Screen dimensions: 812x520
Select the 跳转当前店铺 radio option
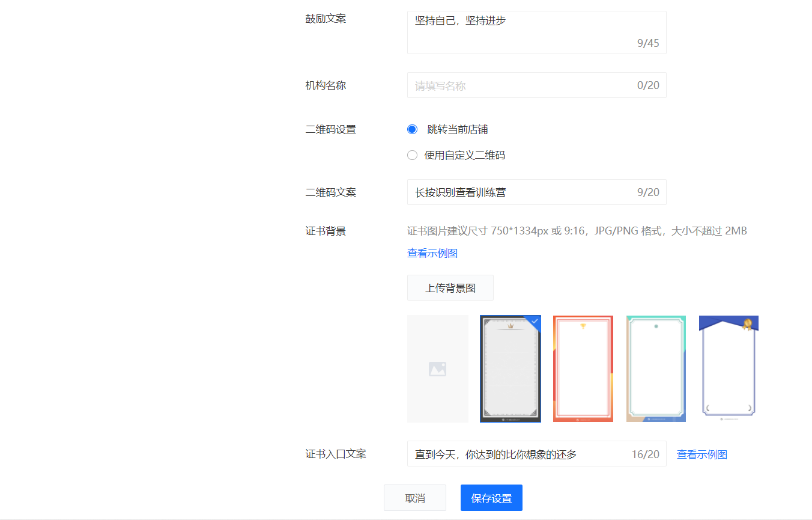click(x=412, y=129)
